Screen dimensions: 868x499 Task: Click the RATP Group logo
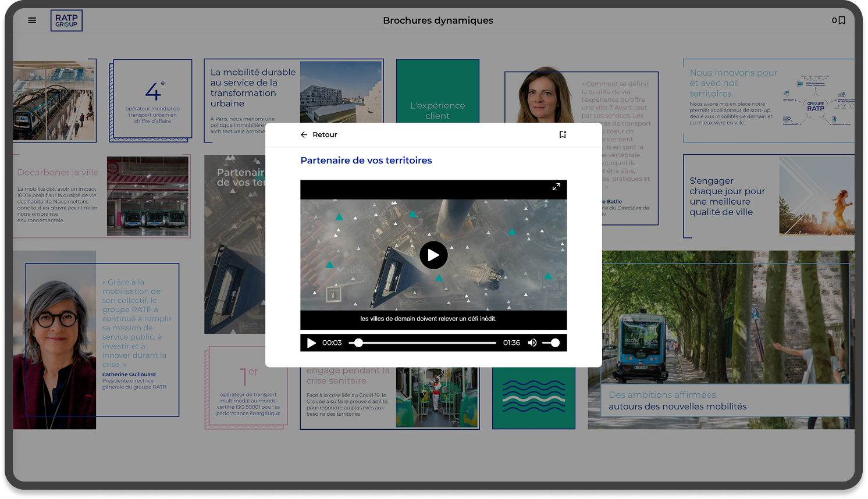click(x=66, y=20)
